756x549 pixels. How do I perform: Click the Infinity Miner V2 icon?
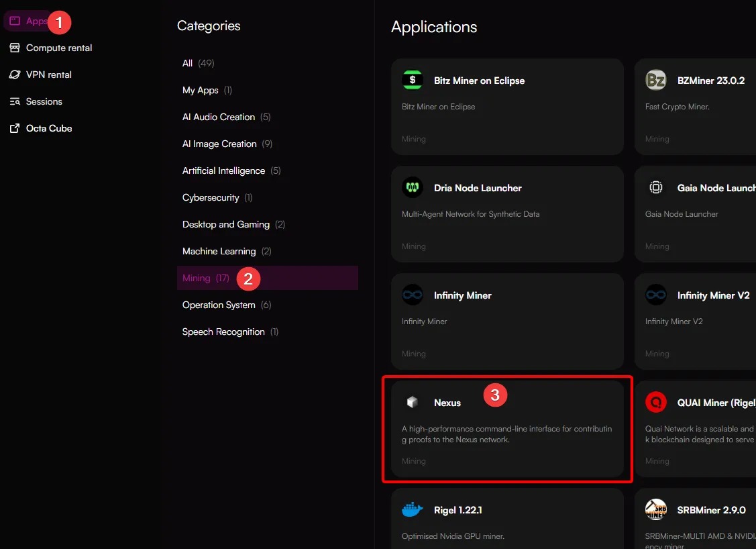pyautogui.click(x=656, y=295)
